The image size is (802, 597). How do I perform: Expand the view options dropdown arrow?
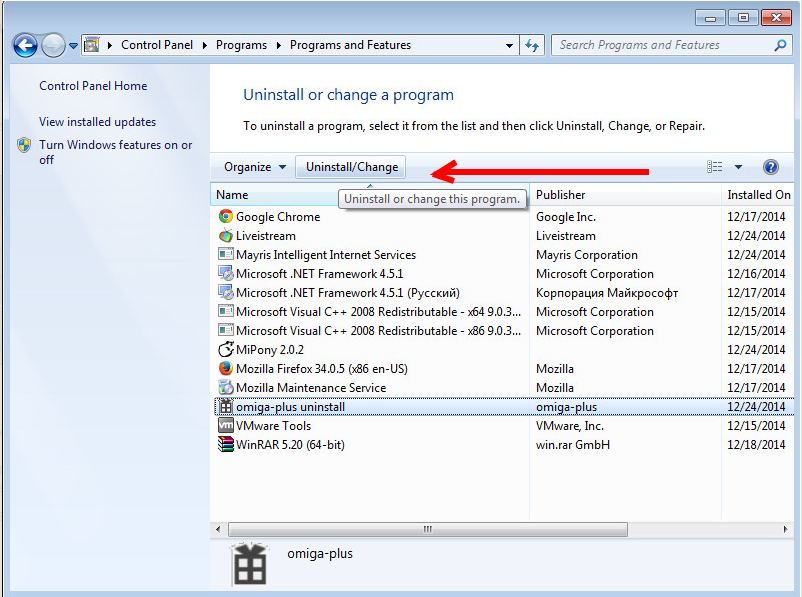[x=738, y=167]
